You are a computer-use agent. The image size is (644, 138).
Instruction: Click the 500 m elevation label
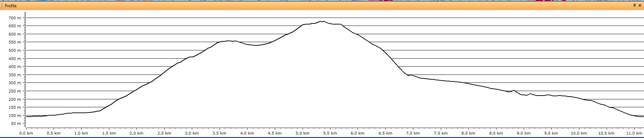[x=14, y=50]
